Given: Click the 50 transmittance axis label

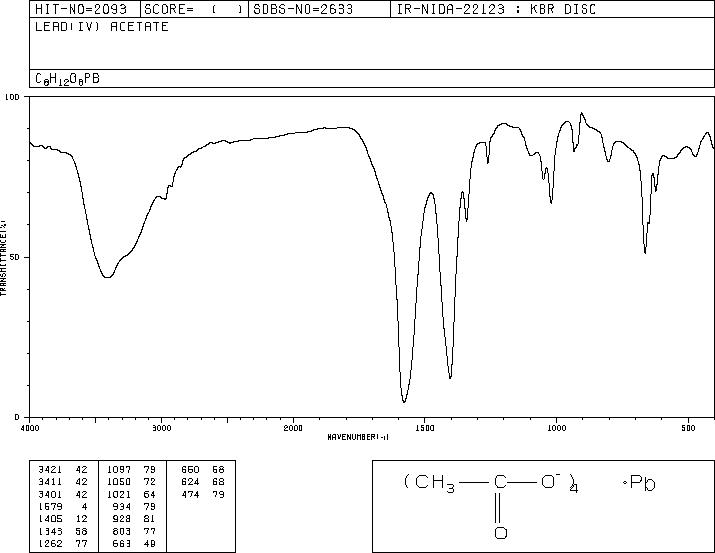Looking at the screenshot, I should [15, 258].
